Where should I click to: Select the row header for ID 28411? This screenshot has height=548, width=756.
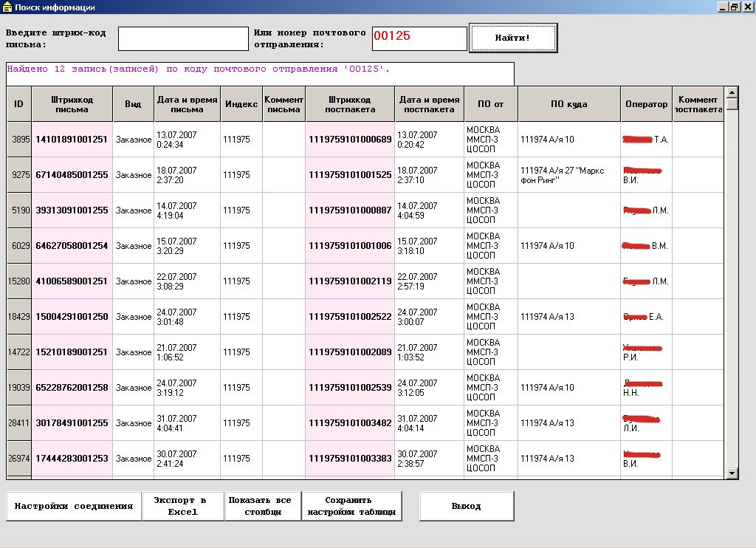pos(19,423)
